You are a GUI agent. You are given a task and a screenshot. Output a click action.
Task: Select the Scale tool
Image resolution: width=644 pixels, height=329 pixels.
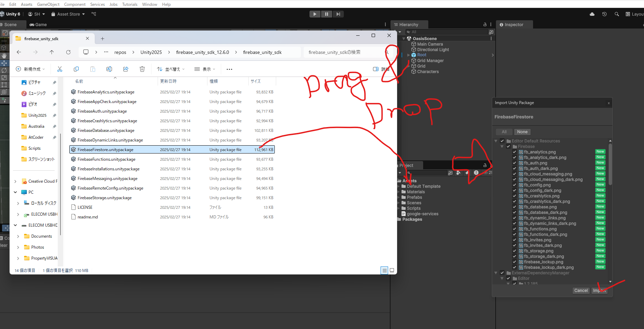[4, 77]
